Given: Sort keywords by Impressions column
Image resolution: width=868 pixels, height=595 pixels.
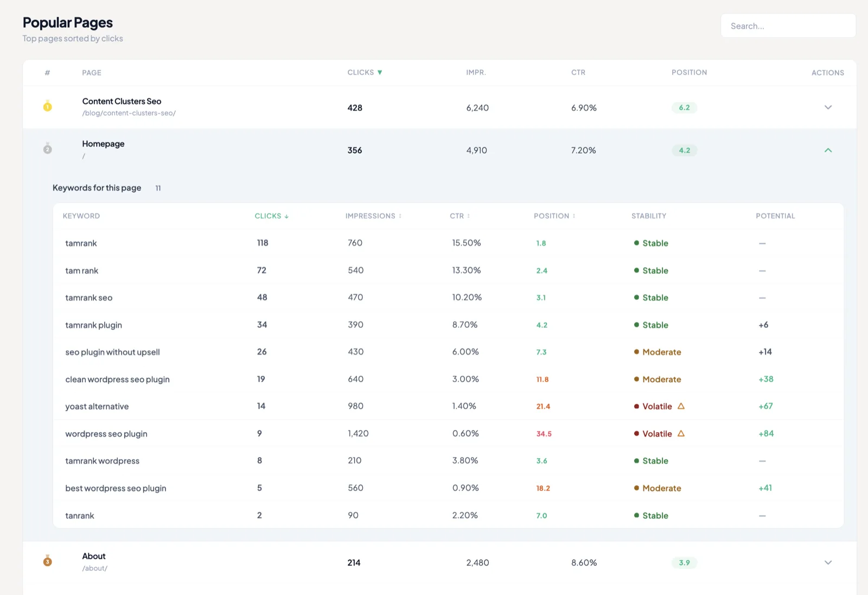Looking at the screenshot, I should coord(373,216).
